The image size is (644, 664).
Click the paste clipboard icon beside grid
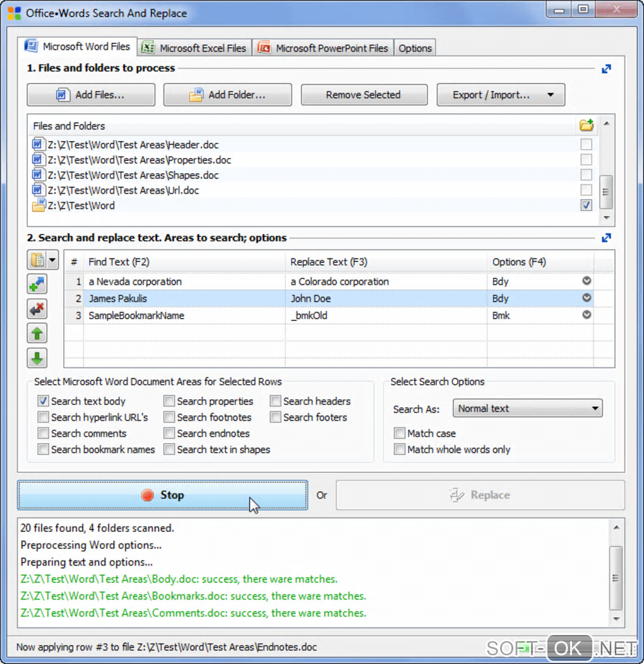[x=37, y=260]
